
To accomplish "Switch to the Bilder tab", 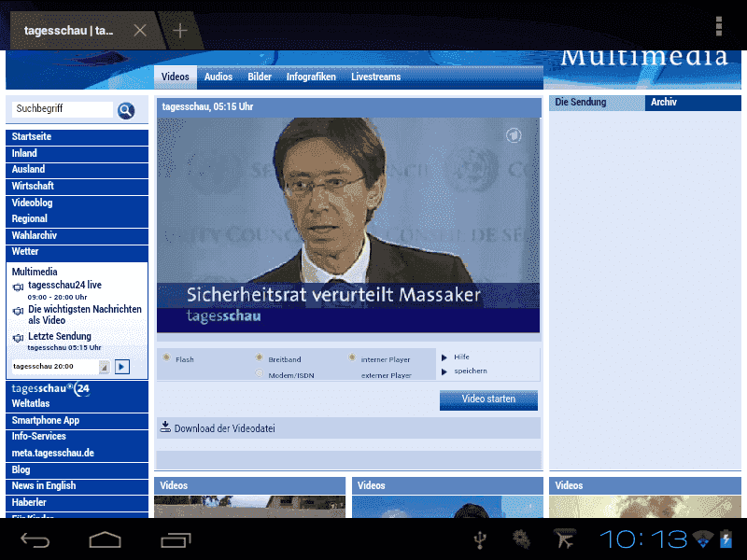I will coord(260,77).
